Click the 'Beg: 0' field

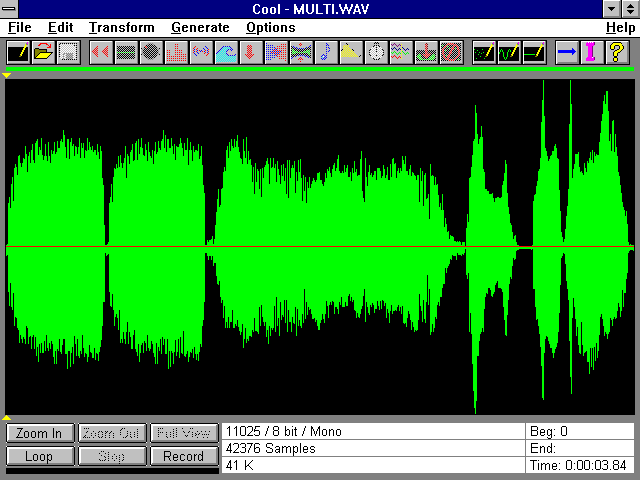[580, 431]
